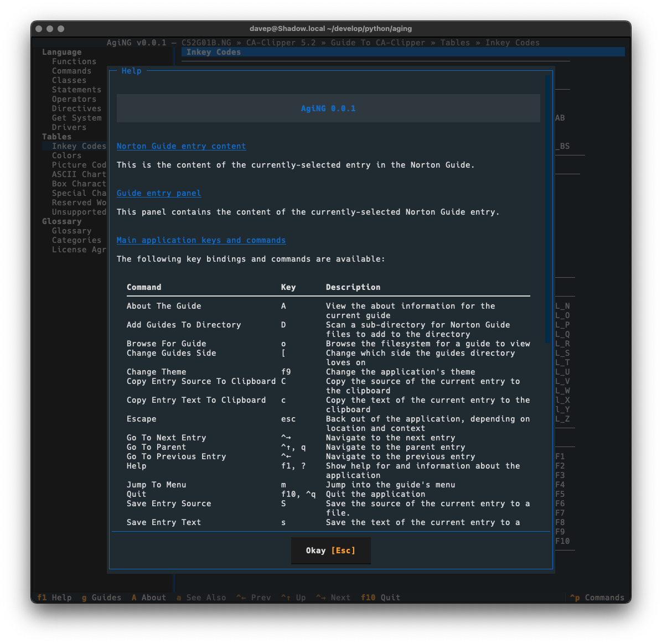
Task: Open Main application keys and commands link
Action: 201,240
